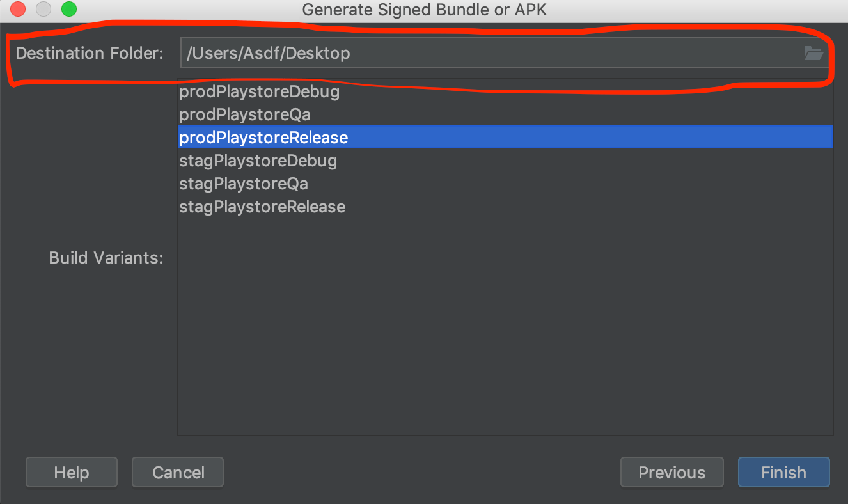Choose the stagPlaystoreRelease variant

pyautogui.click(x=262, y=207)
